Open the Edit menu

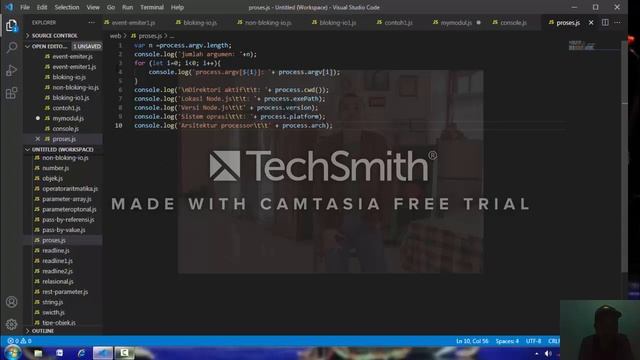42,7
